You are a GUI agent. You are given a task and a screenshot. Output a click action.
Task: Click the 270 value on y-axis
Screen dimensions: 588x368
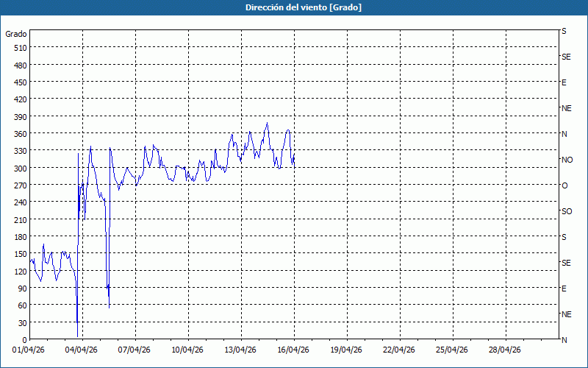tap(20, 185)
